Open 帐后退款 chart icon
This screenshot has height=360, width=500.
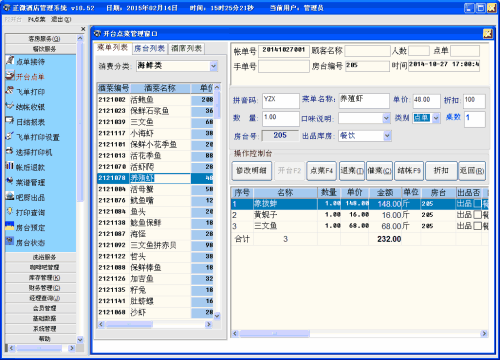pyautogui.click(x=10, y=167)
